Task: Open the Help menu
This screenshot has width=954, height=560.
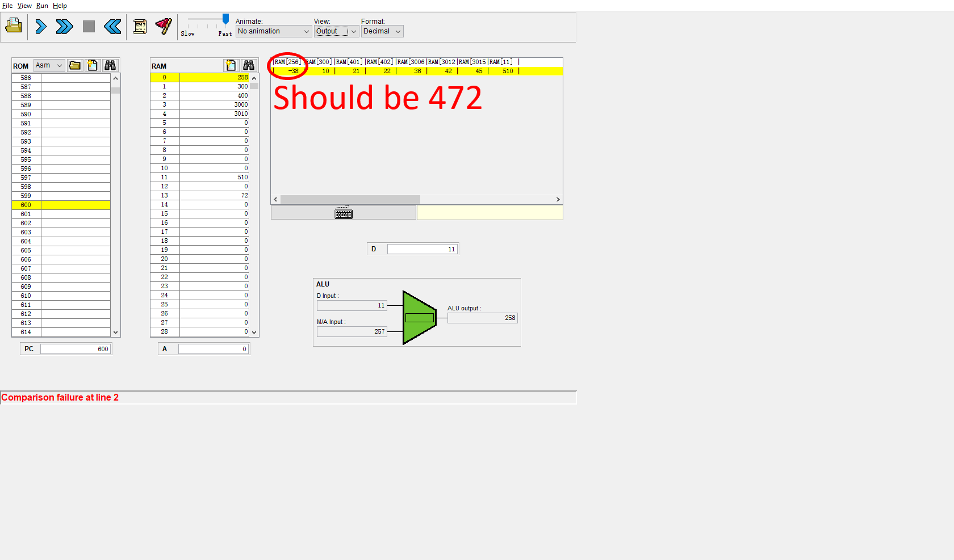Action: point(60,6)
